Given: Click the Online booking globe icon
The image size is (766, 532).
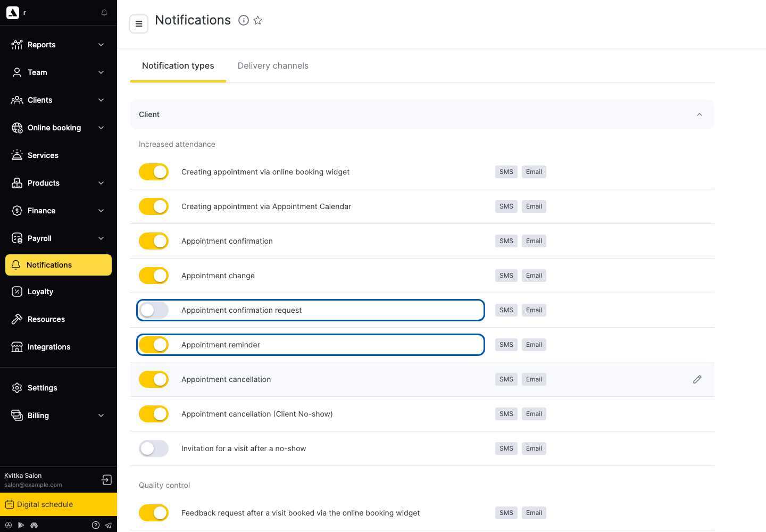Looking at the screenshot, I should pos(17,128).
